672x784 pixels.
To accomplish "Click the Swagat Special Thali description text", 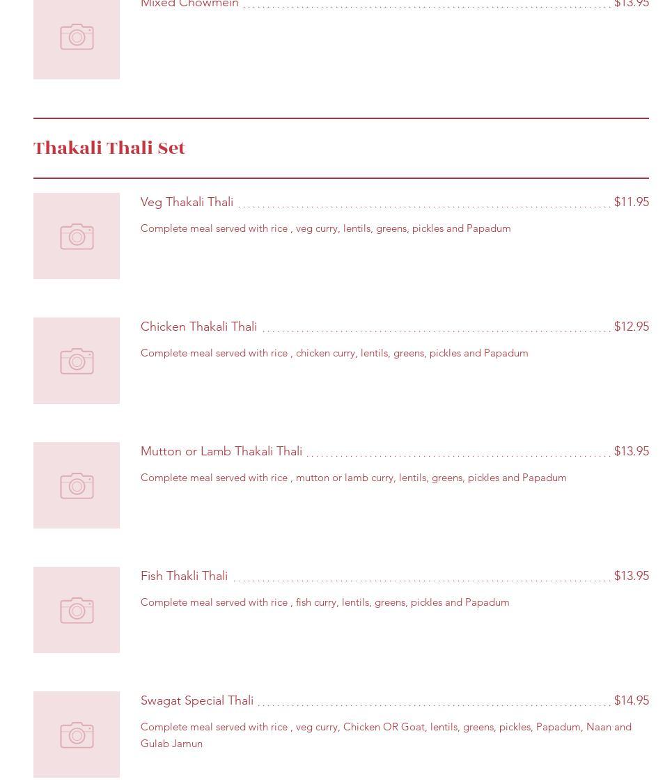I will pos(386,735).
